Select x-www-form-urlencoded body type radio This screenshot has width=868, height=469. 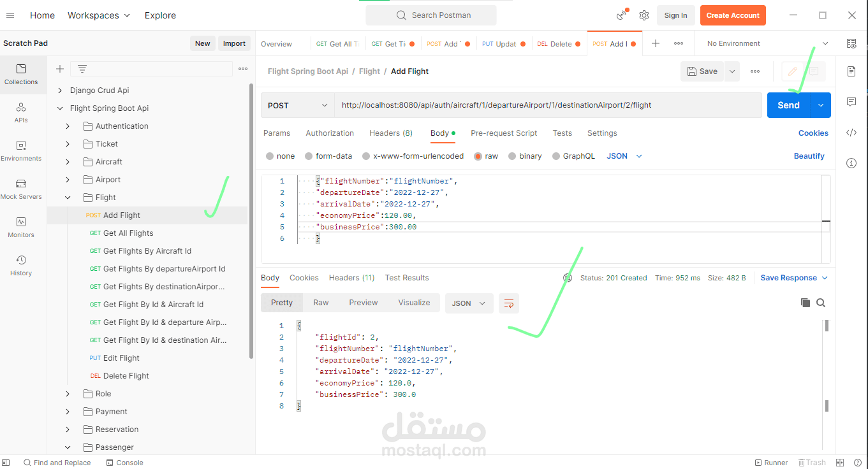click(x=366, y=156)
